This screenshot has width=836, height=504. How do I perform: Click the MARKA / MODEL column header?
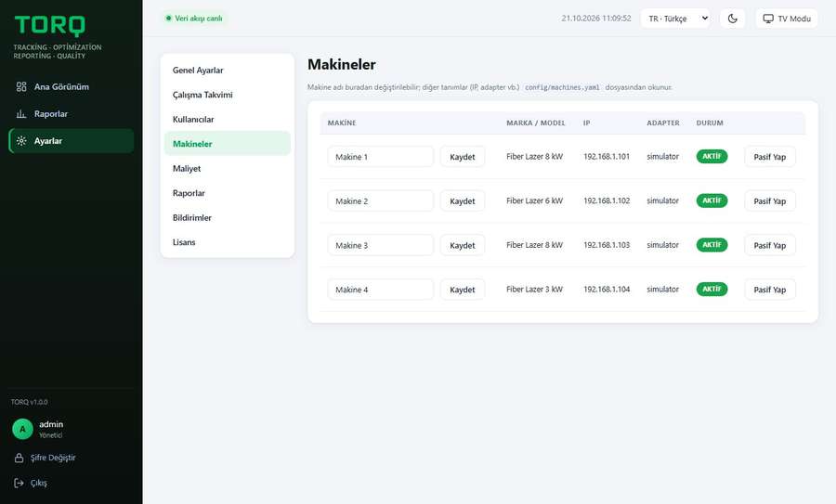click(536, 123)
